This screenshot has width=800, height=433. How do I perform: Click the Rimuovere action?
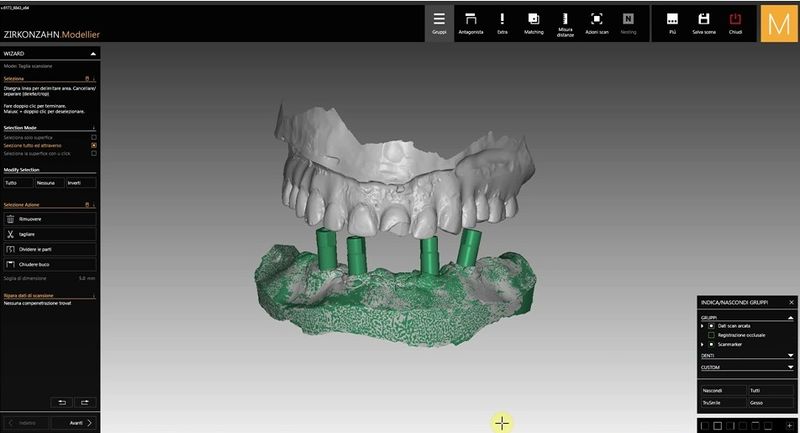[50, 218]
